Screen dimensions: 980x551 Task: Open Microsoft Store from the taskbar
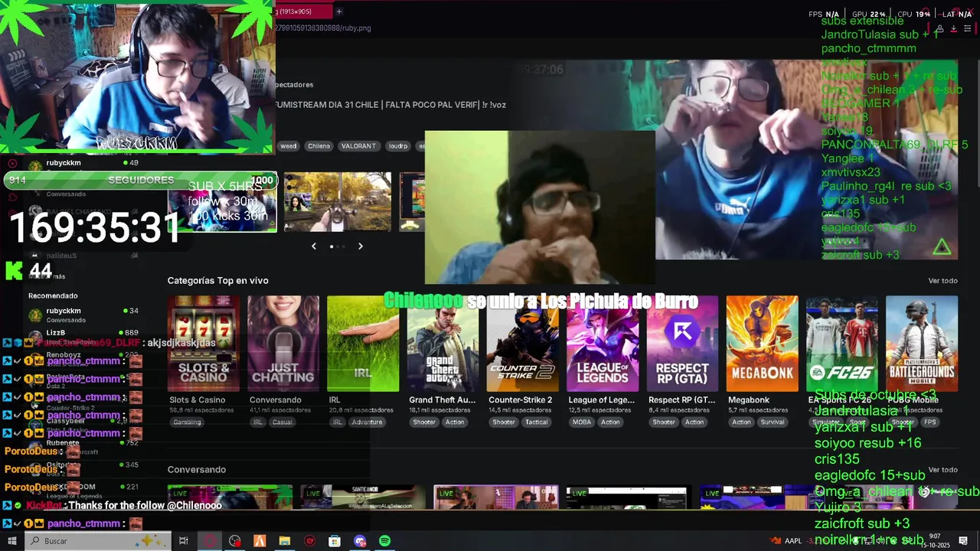(335, 541)
